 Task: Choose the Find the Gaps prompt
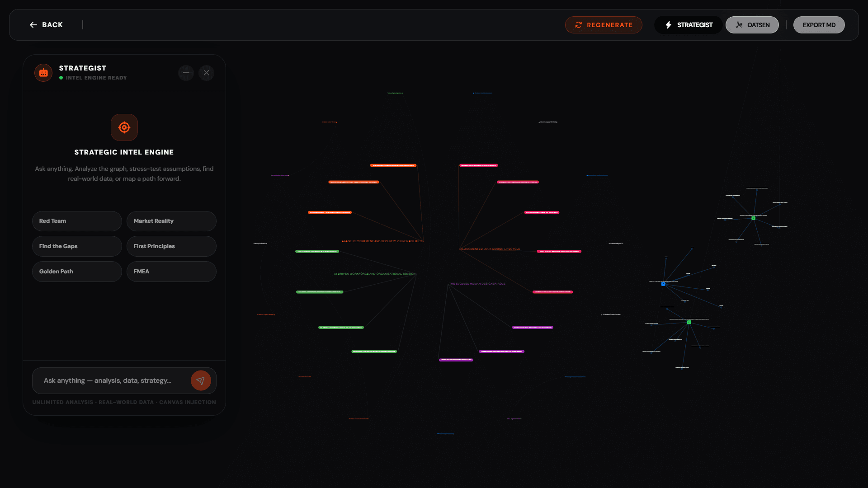77,246
